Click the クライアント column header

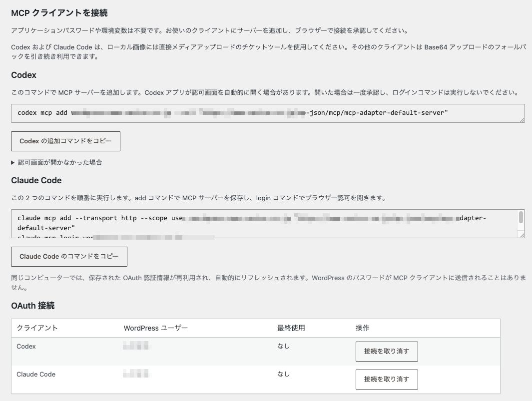tap(37, 328)
